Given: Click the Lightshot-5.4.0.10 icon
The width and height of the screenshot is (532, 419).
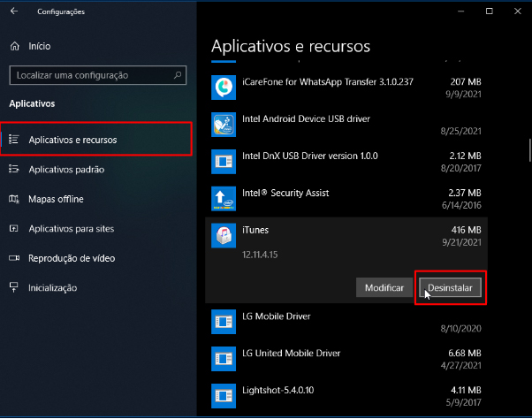Looking at the screenshot, I should tap(224, 396).
